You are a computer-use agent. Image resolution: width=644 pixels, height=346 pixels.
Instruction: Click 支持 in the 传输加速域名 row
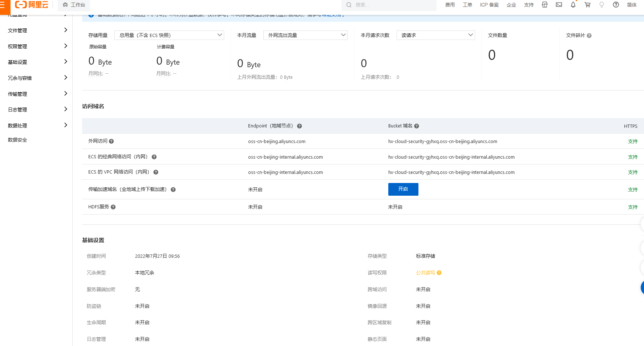633,190
